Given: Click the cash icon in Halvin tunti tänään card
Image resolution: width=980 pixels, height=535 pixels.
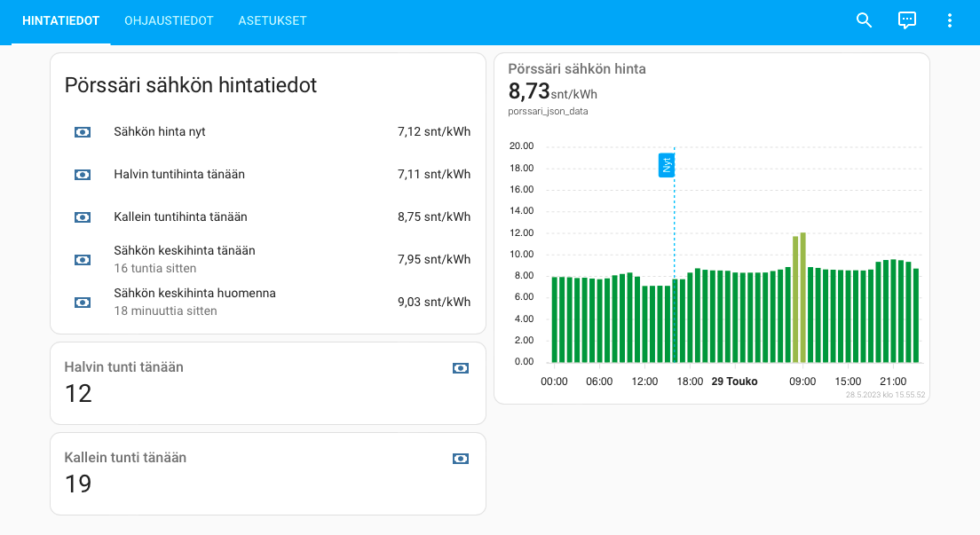Looking at the screenshot, I should coord(460,368).
